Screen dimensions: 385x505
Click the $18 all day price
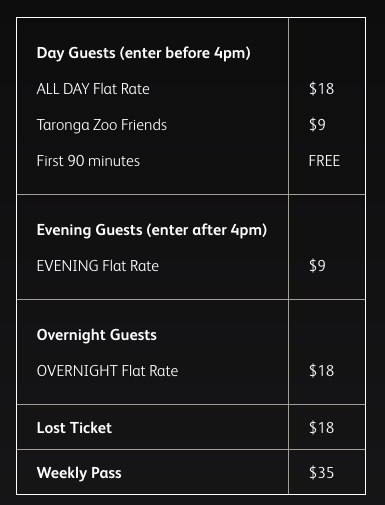pos(321,89)
